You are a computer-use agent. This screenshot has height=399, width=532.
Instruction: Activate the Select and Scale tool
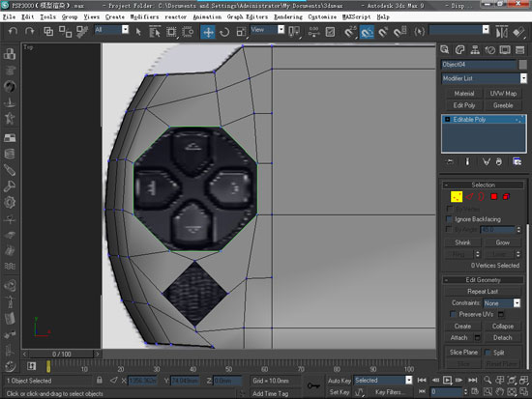(x=241, y=32)
